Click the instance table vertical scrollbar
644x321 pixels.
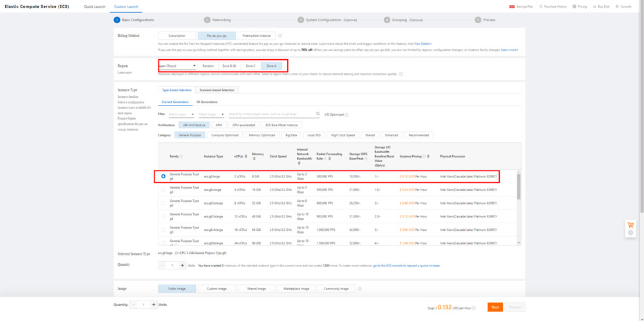(518, 187)
